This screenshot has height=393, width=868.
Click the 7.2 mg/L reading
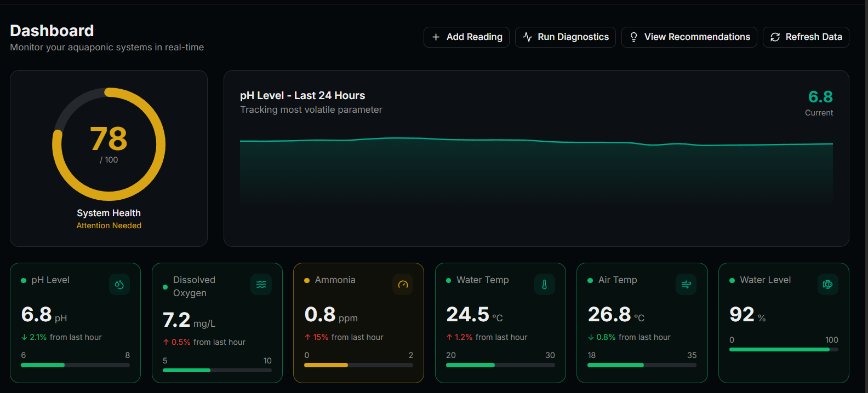pyautogui.click(x=189, y=320)
